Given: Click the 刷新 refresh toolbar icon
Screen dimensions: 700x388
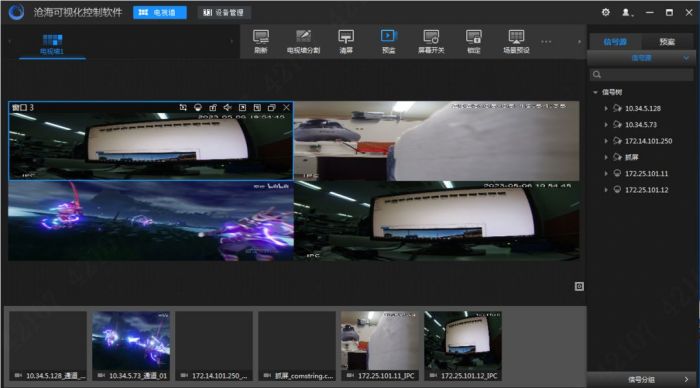Looking at the screenshot, I should pyautogui.click(x=261, y=41).
